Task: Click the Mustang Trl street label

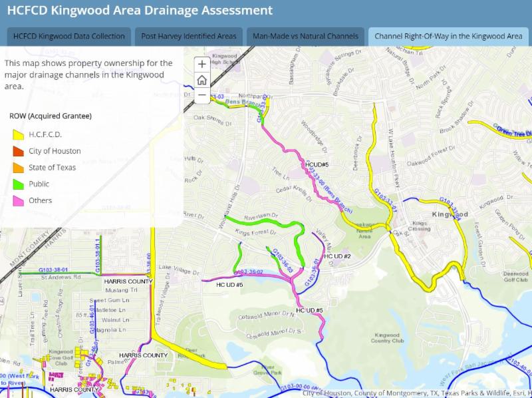Action: [x=121, y=290]
